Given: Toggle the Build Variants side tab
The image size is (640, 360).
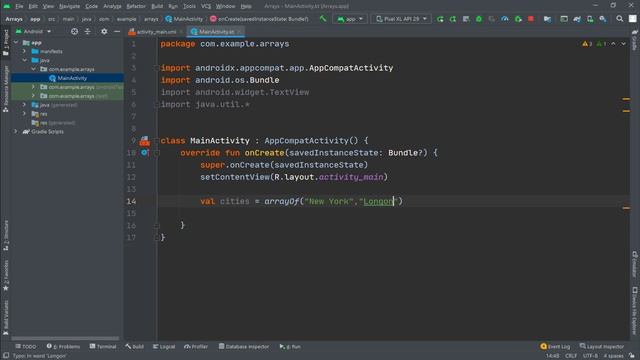Looking at the screenshot, I should 6,318.
